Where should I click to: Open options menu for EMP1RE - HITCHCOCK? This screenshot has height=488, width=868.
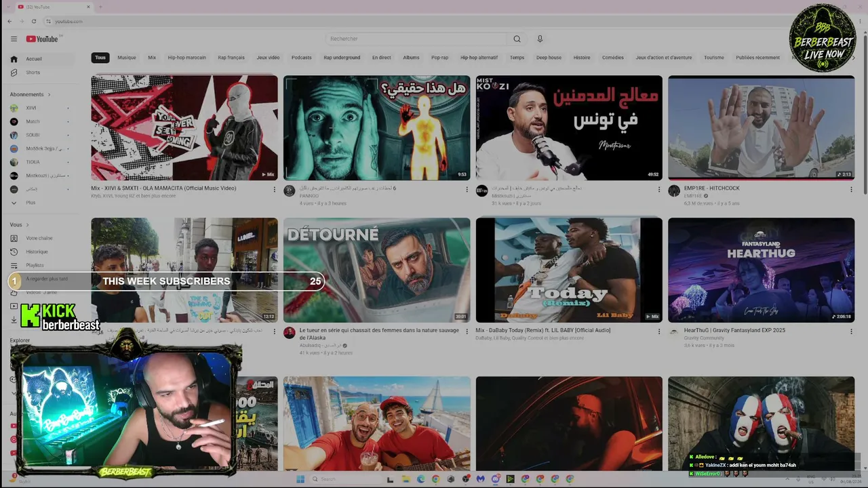point(852,189)
